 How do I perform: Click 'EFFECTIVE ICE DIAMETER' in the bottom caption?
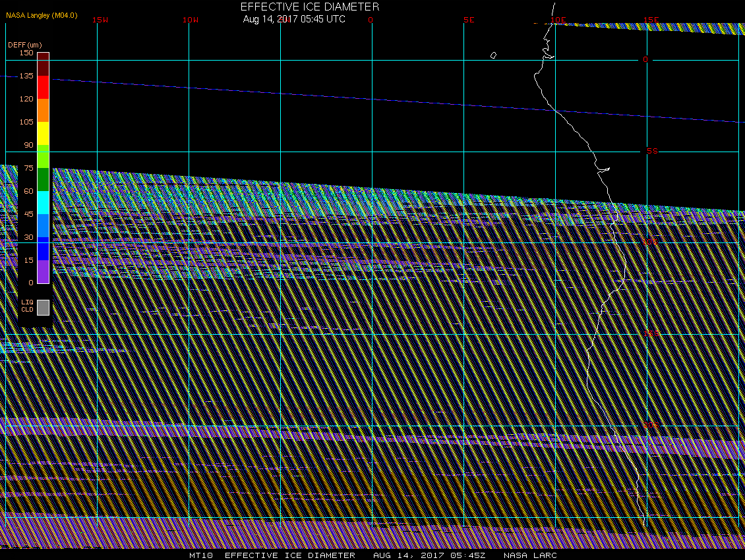coord(290,555)
